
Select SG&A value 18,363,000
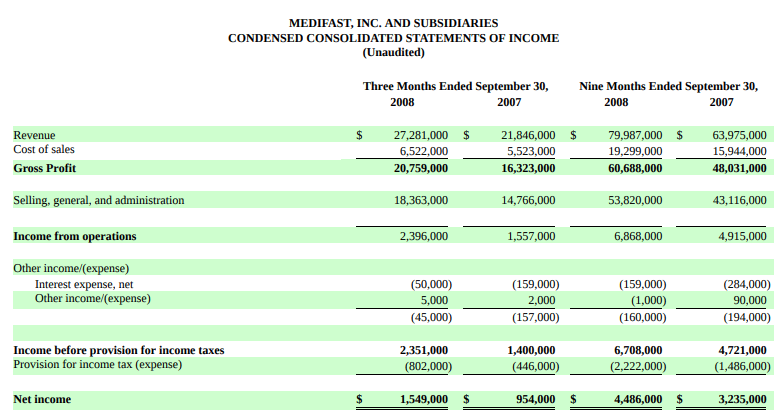point(421,200)
